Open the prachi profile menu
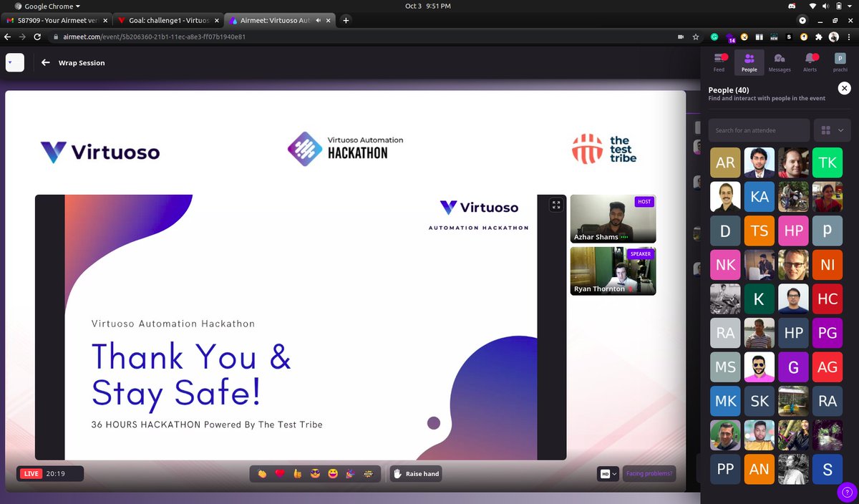 (840, 62)
